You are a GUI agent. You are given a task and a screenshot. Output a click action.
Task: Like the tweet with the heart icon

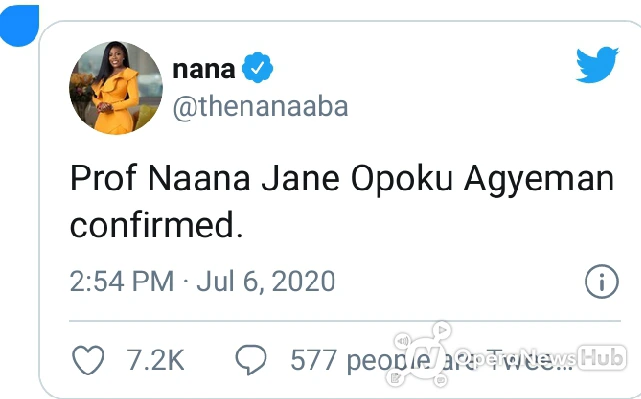(x=88, y=360)
